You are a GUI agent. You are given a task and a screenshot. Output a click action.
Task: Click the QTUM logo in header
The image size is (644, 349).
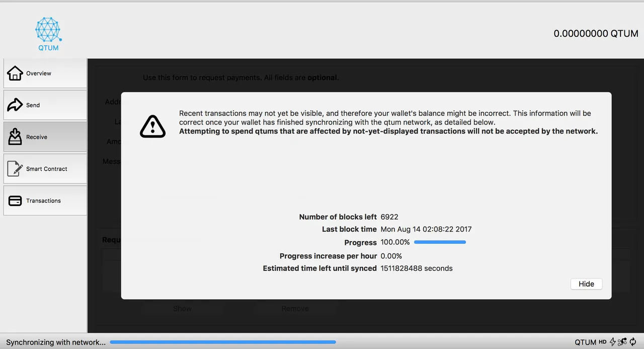48,34
